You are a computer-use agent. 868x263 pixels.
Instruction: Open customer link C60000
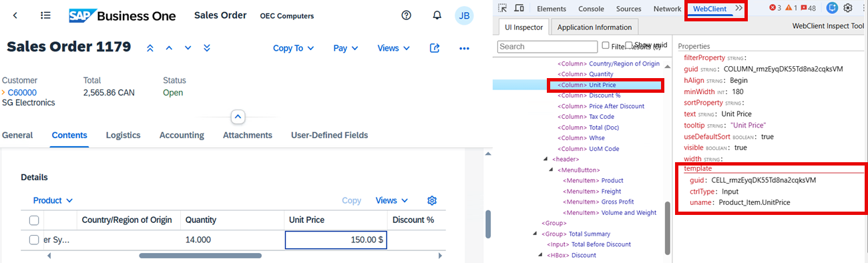(x=22, y=93)
